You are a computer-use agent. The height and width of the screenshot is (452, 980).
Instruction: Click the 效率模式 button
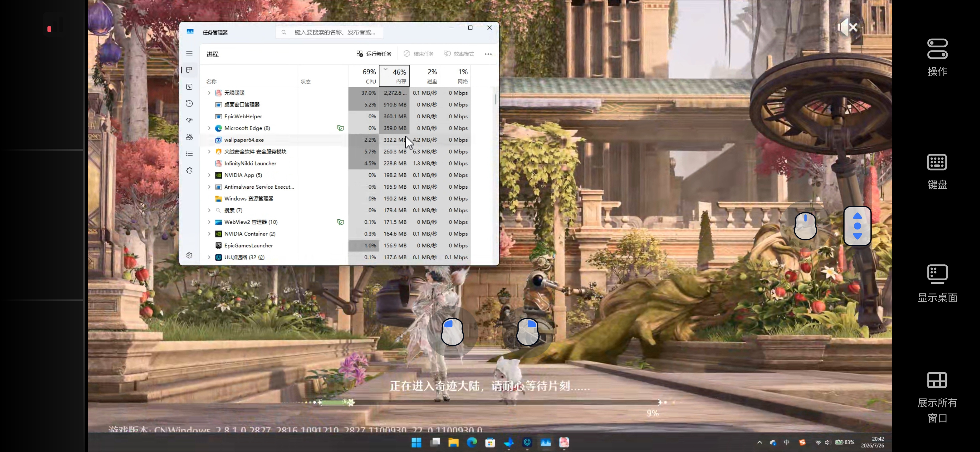pyautogui.click(x=459, y=54)
